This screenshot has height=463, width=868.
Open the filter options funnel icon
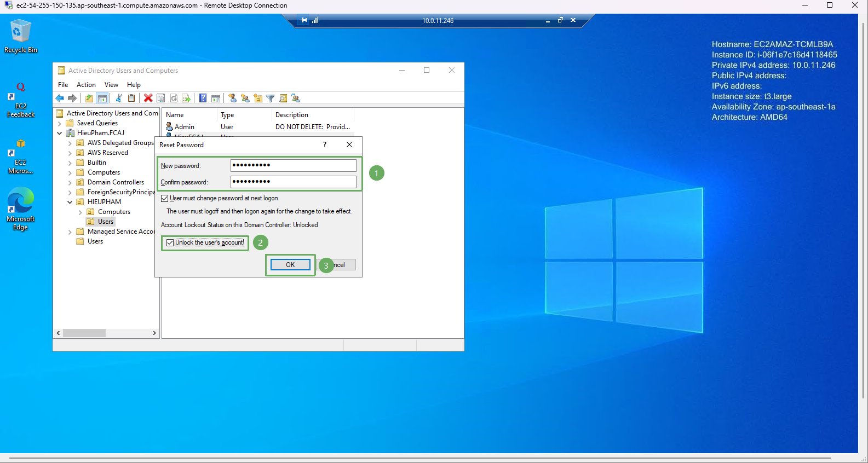click(271, 99)
